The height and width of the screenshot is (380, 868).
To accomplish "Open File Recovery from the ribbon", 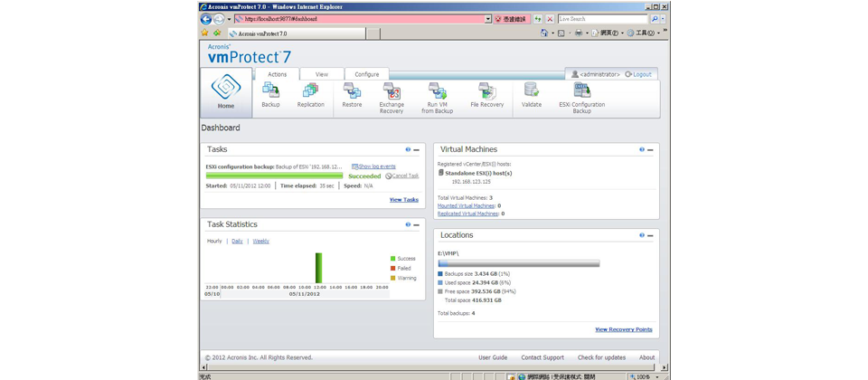I will point(486,91).
